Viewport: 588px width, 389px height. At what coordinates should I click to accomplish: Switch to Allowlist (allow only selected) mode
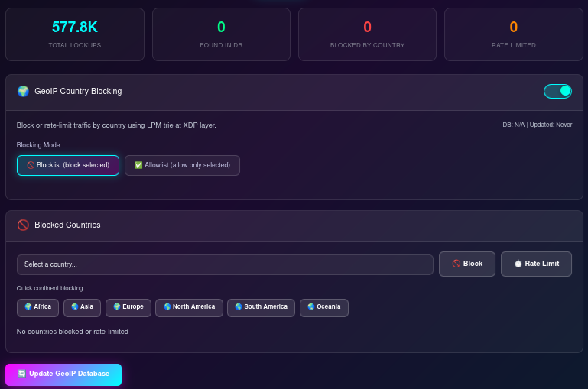(x=182, y=165)
